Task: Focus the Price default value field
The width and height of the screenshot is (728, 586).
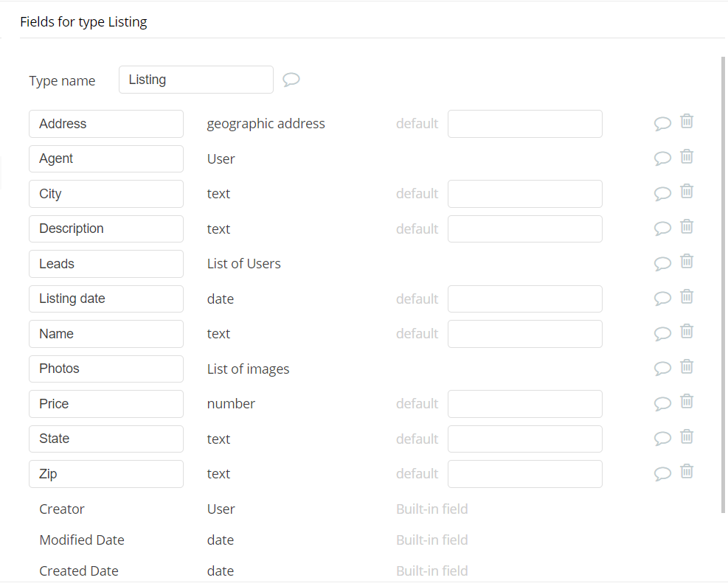Action: coord(524,404)
